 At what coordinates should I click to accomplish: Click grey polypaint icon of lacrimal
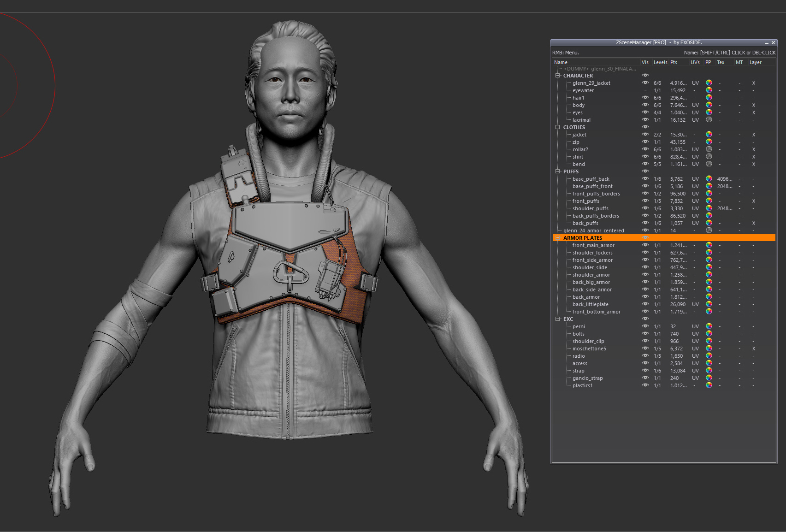coord(709,120)
